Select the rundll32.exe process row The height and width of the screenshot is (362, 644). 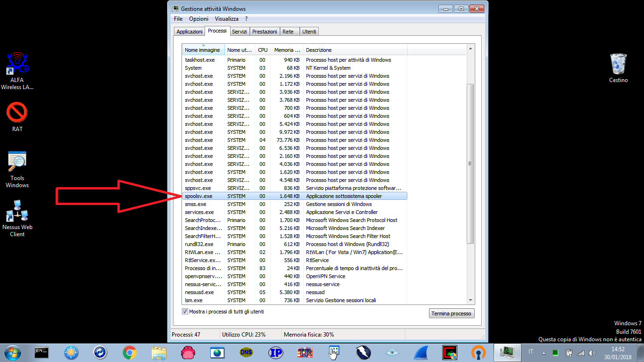(295, 244)
